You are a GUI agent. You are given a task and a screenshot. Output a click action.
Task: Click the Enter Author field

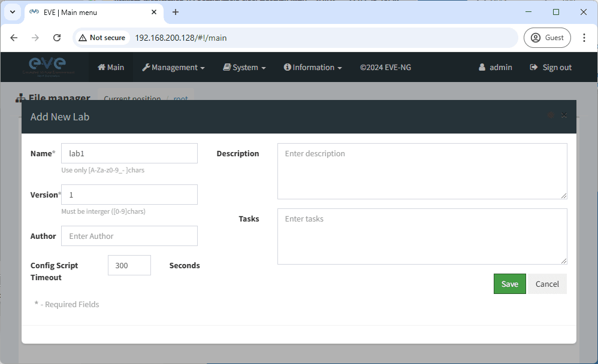pyautogui.click(x=129, y=236)
